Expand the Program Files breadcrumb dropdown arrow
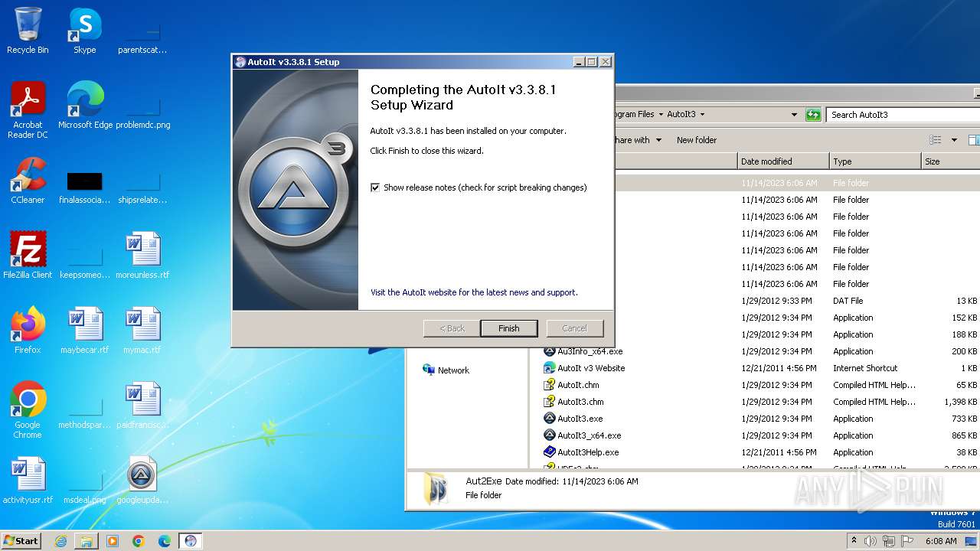 click(661, 114)
